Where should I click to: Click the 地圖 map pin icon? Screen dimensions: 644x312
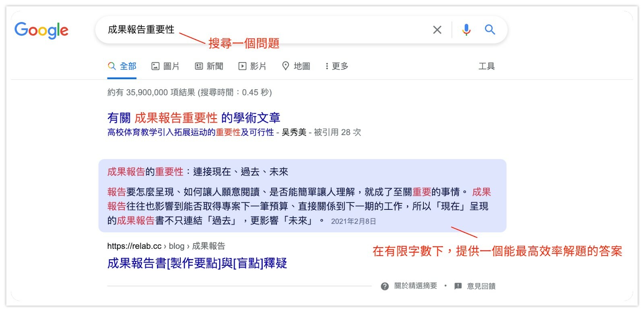(285, 66)
